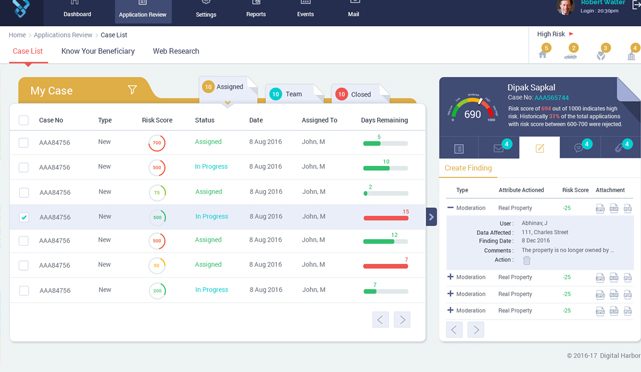This screenshot has width=641, height=372.
Task: Open the Application Review navigation item
Action: [x=143, y=11]
